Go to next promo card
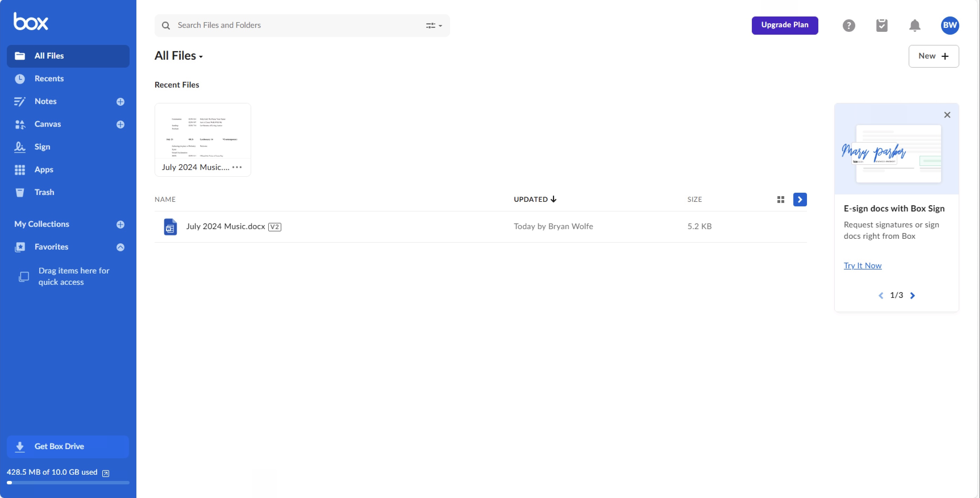Image resolution: width=980 pixels, height=498 pixels. pos(912,296)
